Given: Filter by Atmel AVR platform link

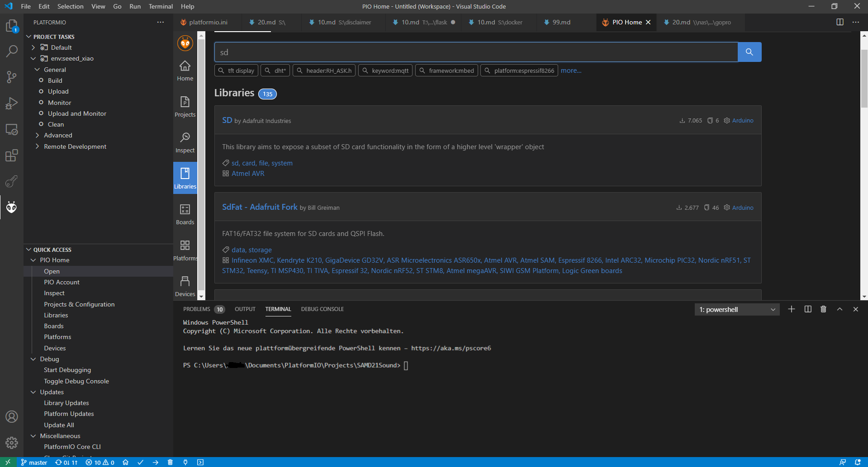Looking at the screenshot, I should 248,174.
